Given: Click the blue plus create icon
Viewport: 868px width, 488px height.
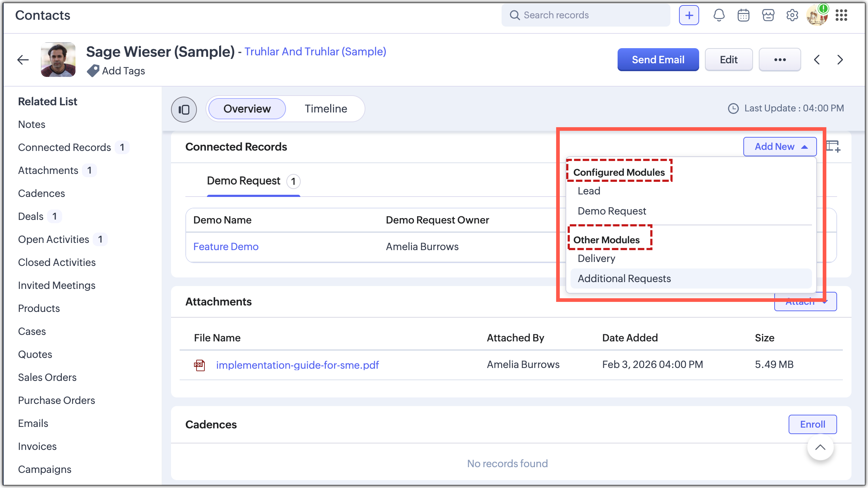Looking at the screenshot, I should coord(689,15).
